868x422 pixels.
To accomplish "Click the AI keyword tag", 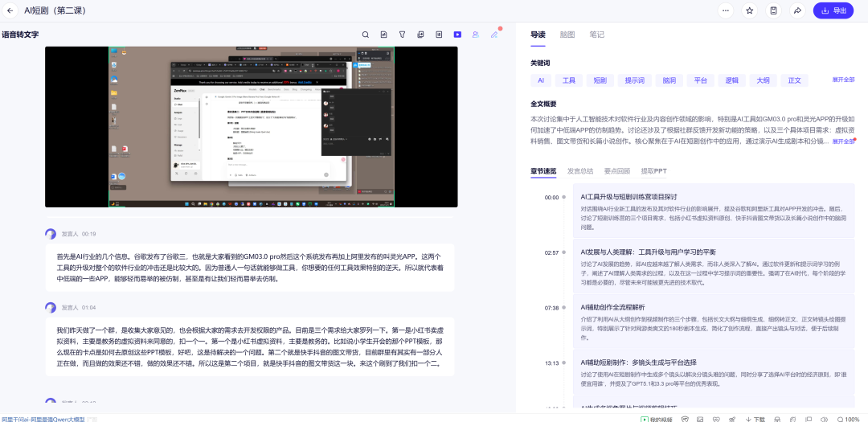I will click(541, 80).
